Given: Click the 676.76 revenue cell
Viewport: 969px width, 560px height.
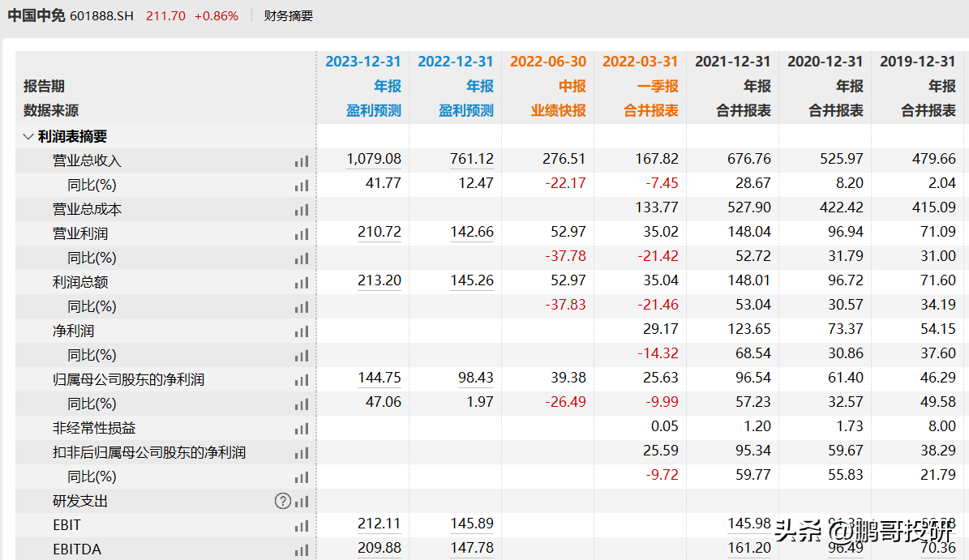Looking at the screenshot, I should (749, 160).
